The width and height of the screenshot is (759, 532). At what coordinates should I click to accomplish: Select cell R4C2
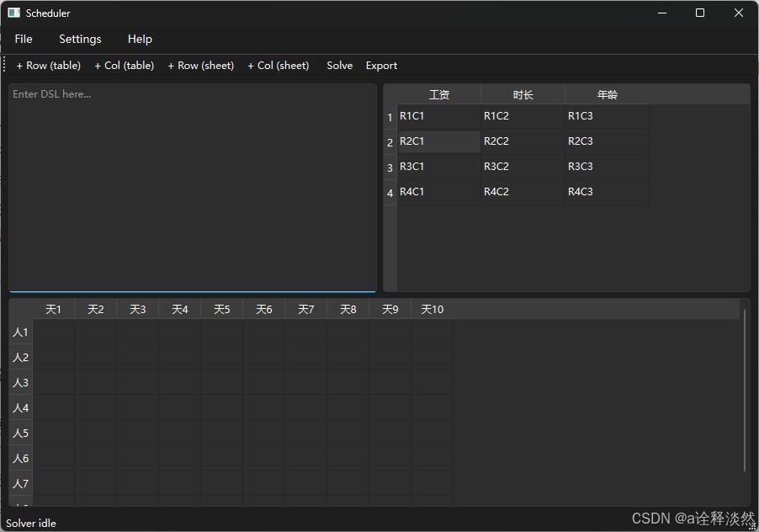pos(523,192)
